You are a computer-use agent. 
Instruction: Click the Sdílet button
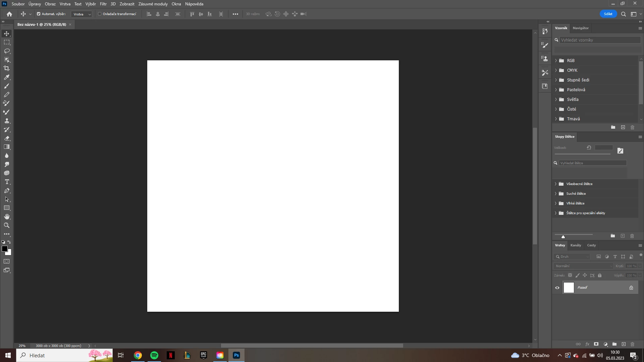608,14
